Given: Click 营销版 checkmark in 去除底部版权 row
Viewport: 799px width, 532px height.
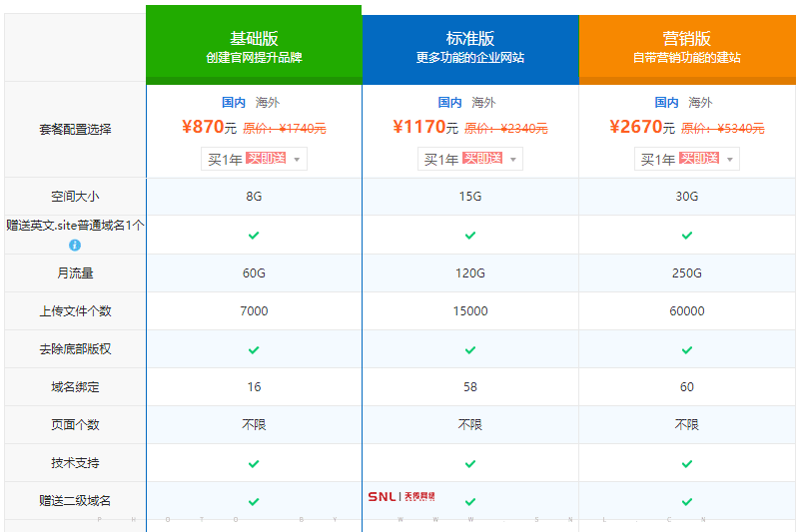Looking at the screenshot, I should (687, 349).
